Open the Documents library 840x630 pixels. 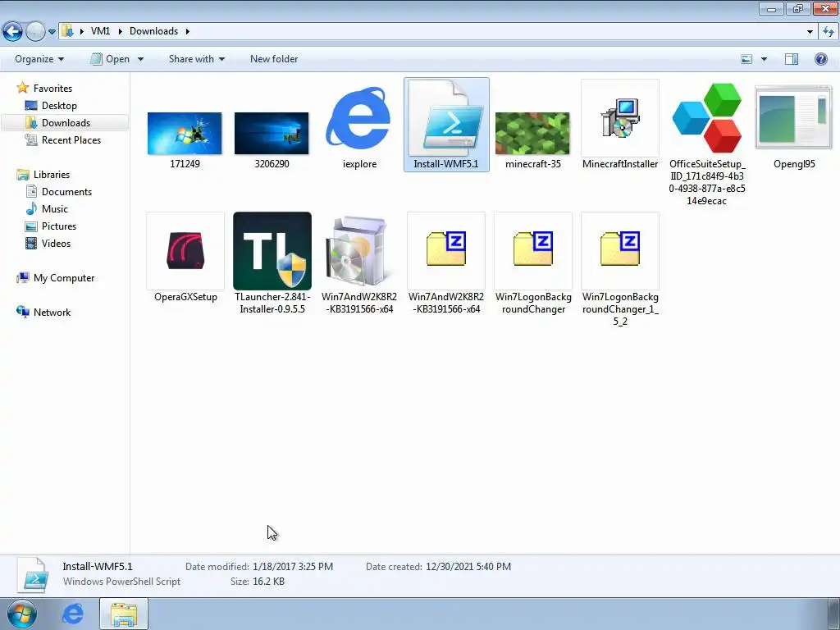tap(66, 192)
